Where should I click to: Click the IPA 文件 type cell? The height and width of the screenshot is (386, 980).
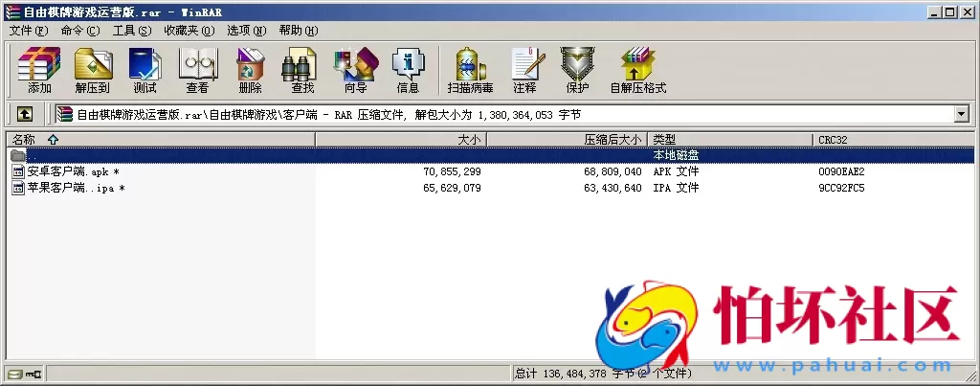(x=677, y=188)
